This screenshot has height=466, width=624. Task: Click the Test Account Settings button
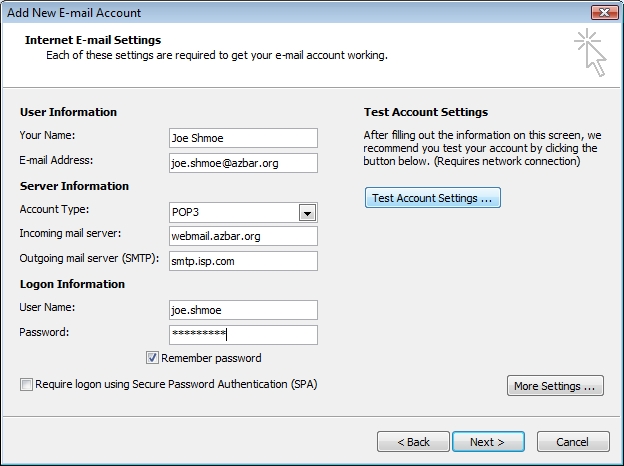(x=433, y=198)
